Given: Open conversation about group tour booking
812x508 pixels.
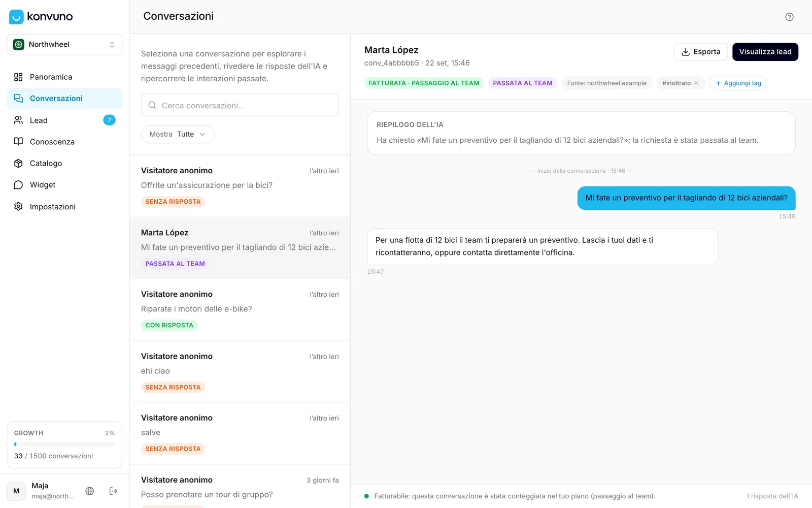Looking at the screenshot, I should pos(240,487).
